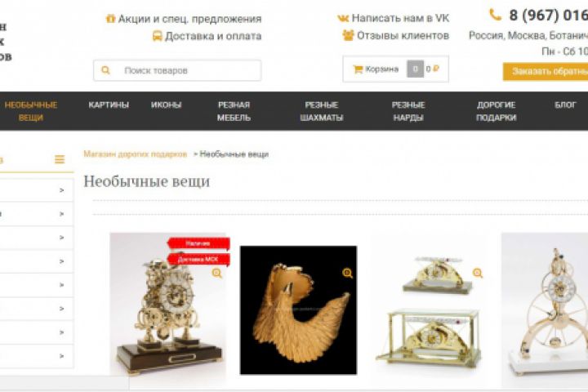Toggle the sidebar hamburger menu
The width and height of the screenshot is (588, 392).
(60, 159)
